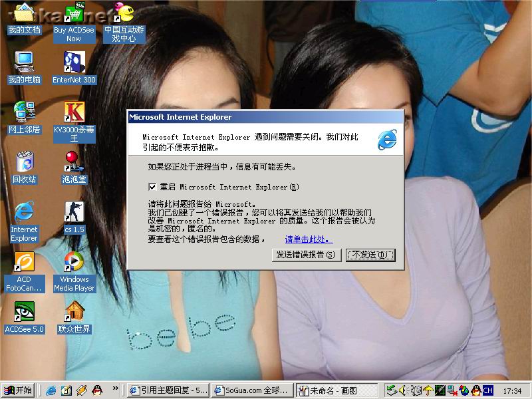Select the KV3000杀毒王 desktop icon
The width and height of the screenshot is (532, 399).
74,122
